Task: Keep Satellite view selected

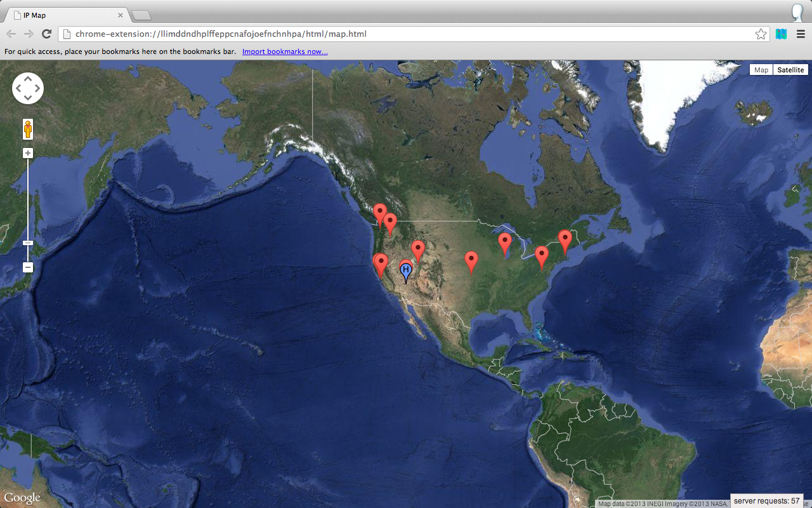Action: (x=790, y=69)
